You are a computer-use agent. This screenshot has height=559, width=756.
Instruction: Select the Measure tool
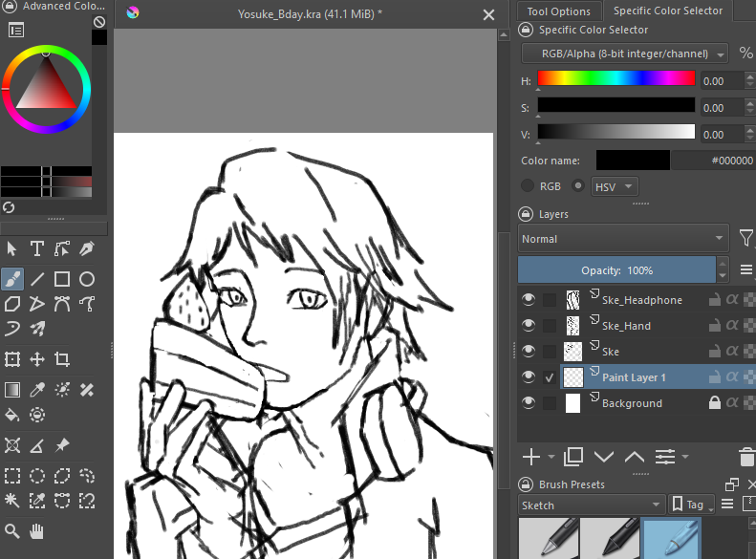click(37, 445)
